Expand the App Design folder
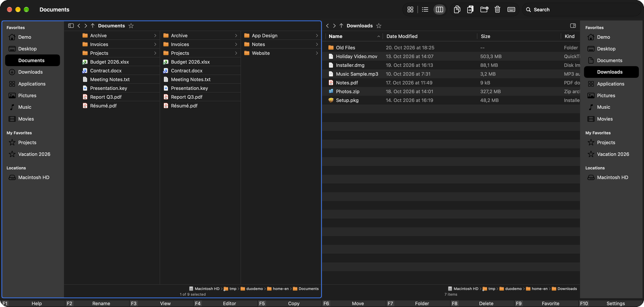The image size is (644, 307). point(317,36)
